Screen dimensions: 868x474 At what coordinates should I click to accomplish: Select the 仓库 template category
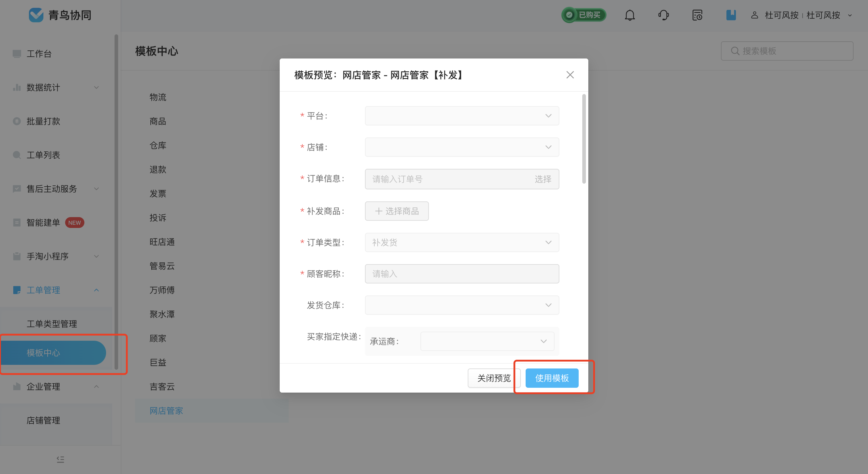tap(158, 145)
